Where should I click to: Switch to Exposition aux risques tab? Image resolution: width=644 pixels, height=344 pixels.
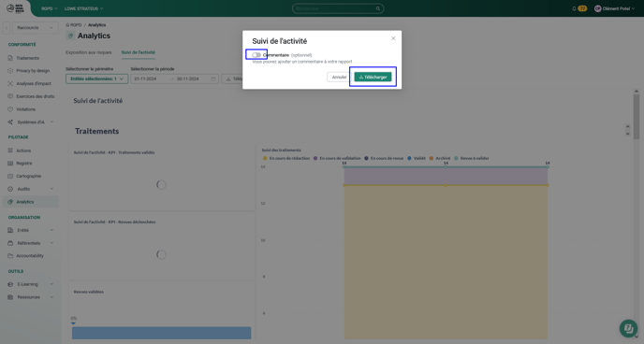pyautogui.click(x=88, y=52)
